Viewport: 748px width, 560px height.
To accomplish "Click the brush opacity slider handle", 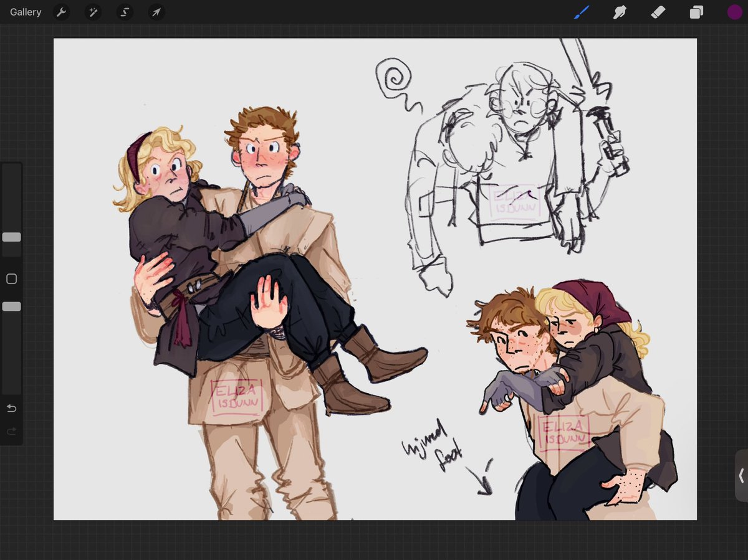I will [x=11, y=306].
